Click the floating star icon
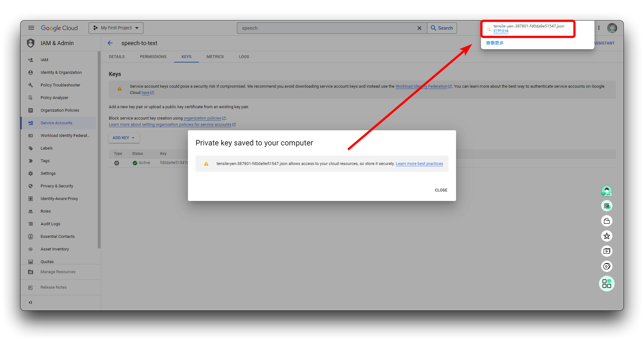This screenshot has height=341, width=644. click(x=606, y=236)
